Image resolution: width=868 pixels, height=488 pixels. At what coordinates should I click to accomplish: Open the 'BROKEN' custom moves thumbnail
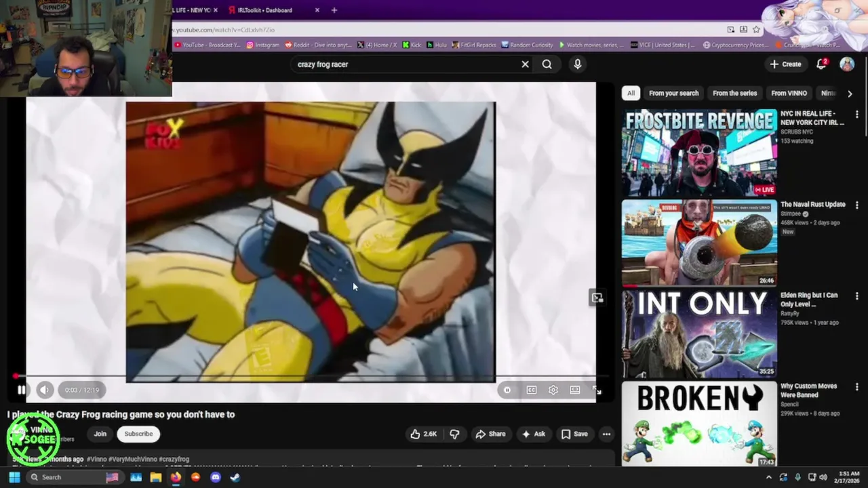pos(699,424)
